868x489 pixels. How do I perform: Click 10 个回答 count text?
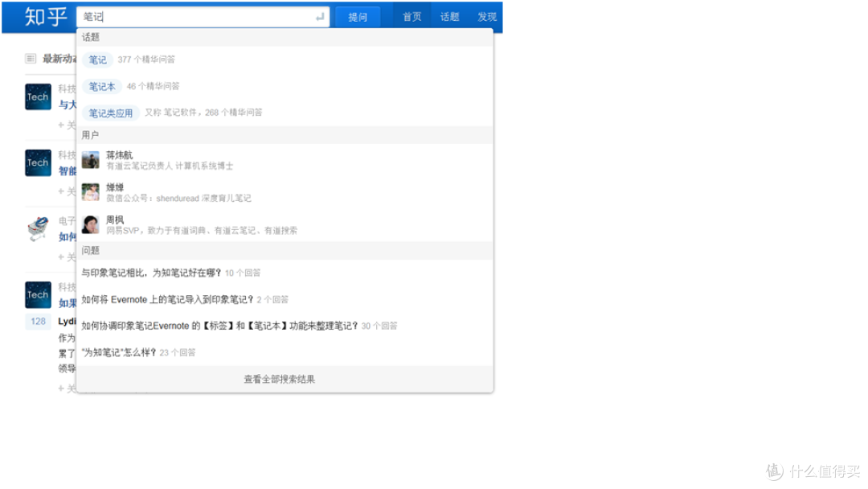[x=243, y=273]
